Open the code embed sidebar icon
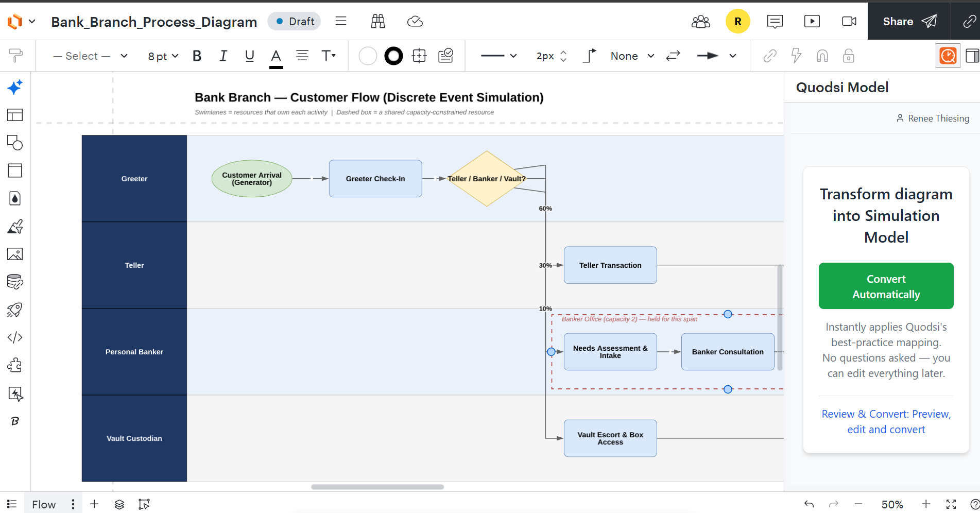The image size is (980, 513). (15, 337)
